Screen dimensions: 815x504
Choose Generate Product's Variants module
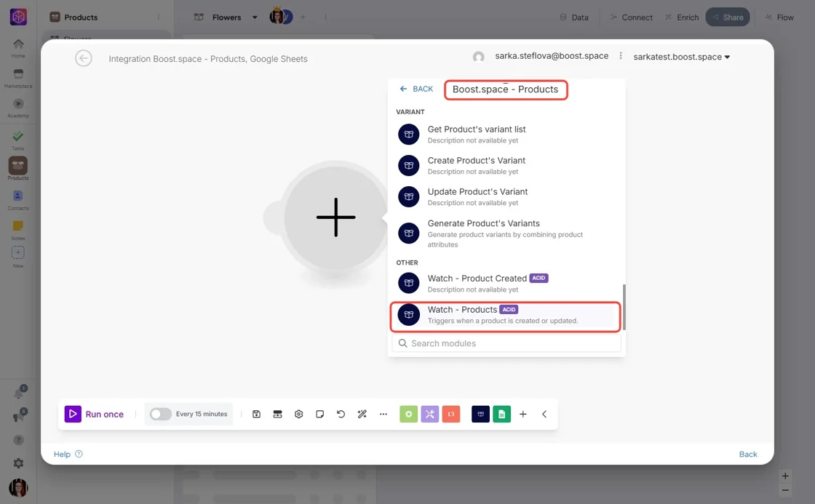coord(505,233)
